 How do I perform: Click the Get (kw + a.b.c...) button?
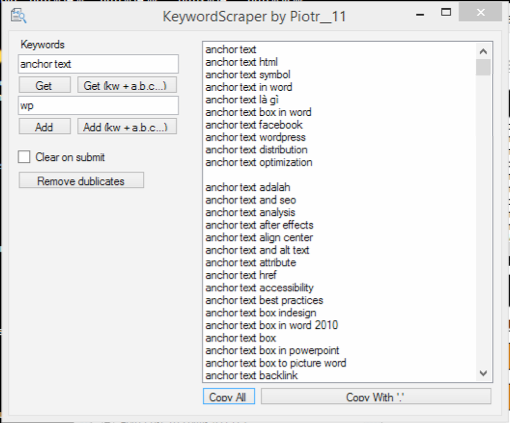127,85
